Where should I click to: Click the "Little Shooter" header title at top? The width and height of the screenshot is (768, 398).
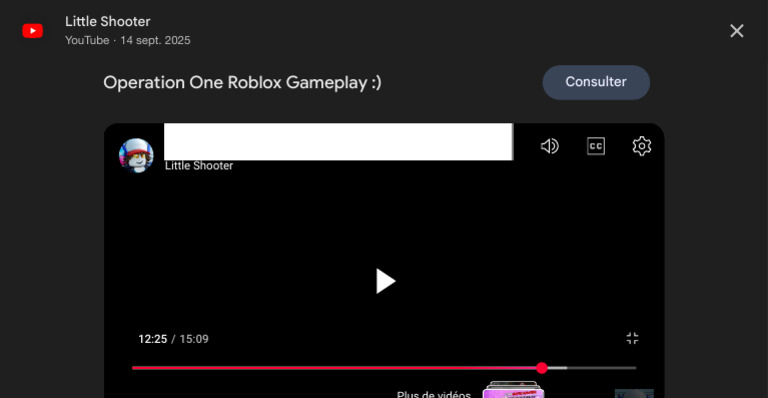pos(108,22)
